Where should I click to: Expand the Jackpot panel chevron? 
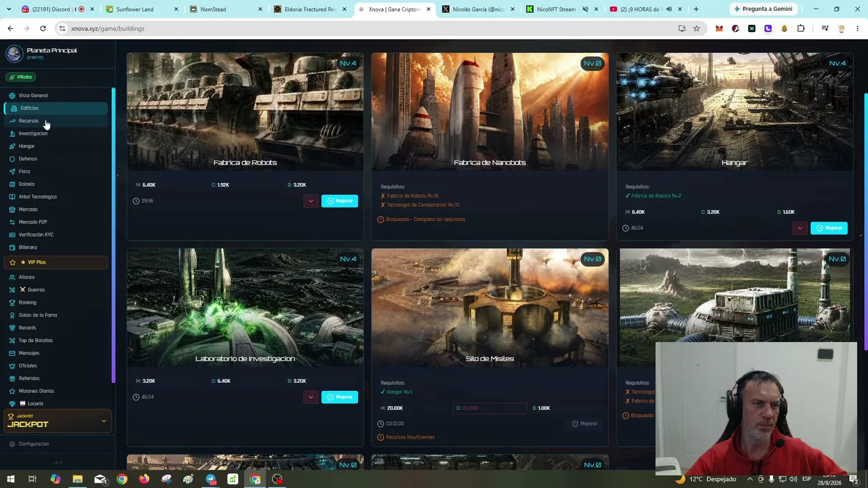pyautogui.click(x=104, y=421)
